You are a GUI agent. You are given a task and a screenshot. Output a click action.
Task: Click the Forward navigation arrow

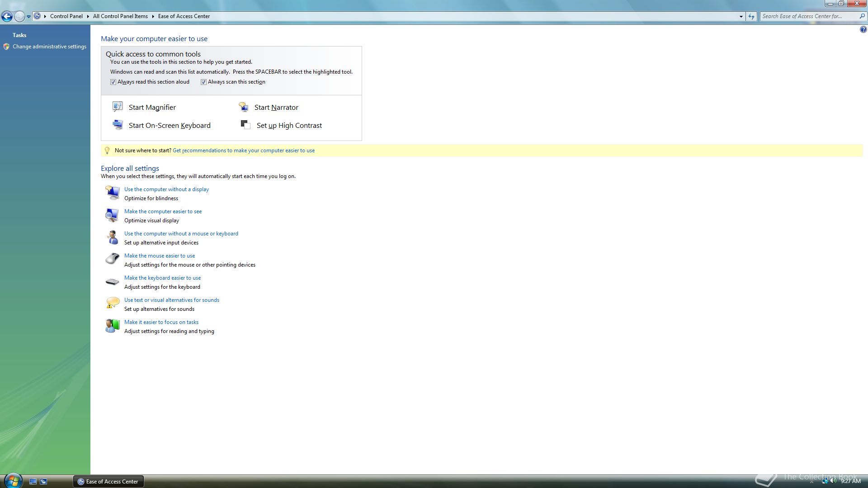pos(19,16)
